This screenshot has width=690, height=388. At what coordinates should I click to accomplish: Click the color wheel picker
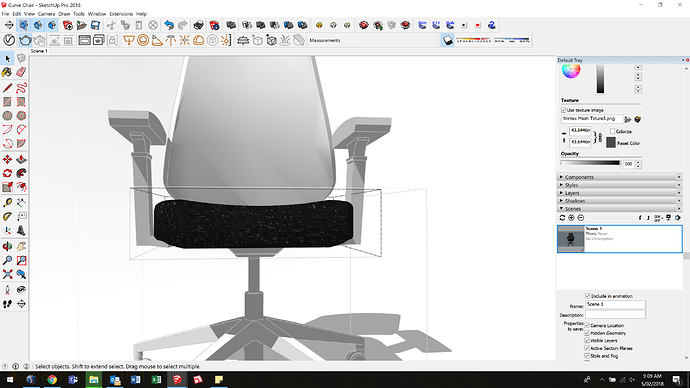pos(571,70)
